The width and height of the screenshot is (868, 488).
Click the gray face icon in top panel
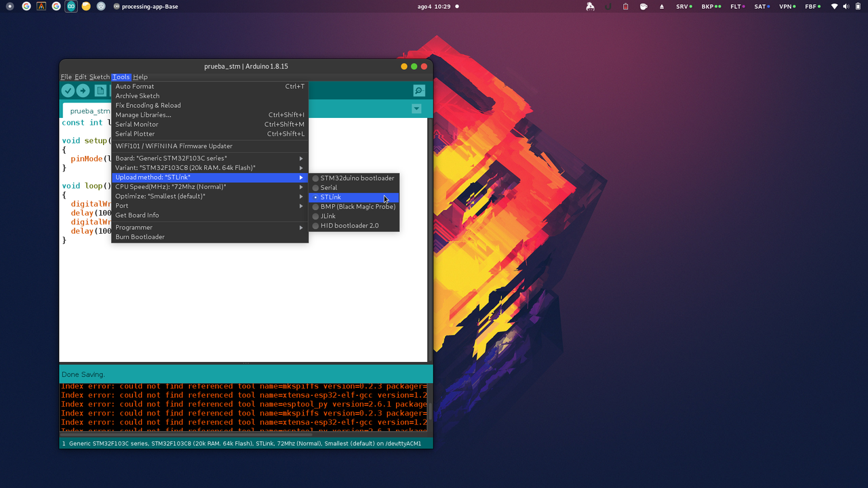coord(101,6)
